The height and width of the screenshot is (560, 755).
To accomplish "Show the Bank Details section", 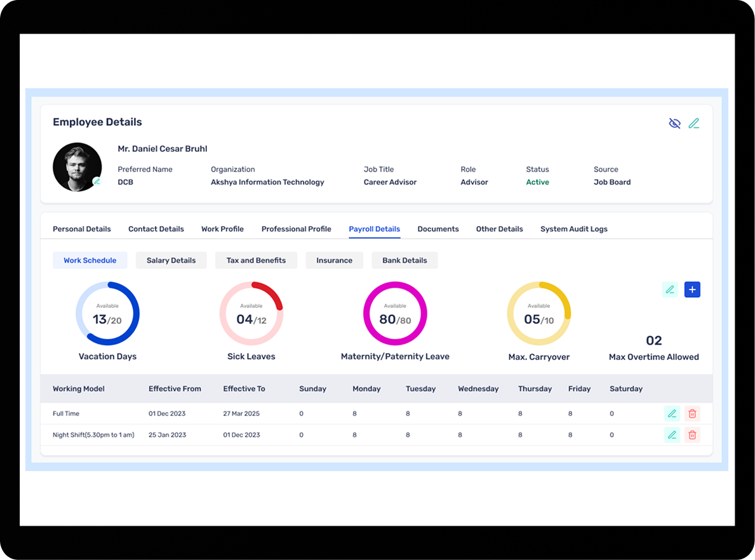I will coord(404,260).
